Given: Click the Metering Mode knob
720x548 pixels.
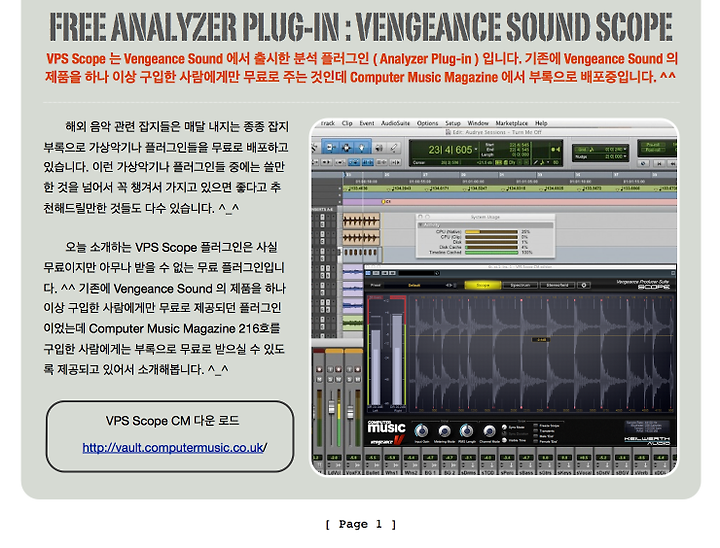Looking at the screenshot, I should tap(444, 431).
